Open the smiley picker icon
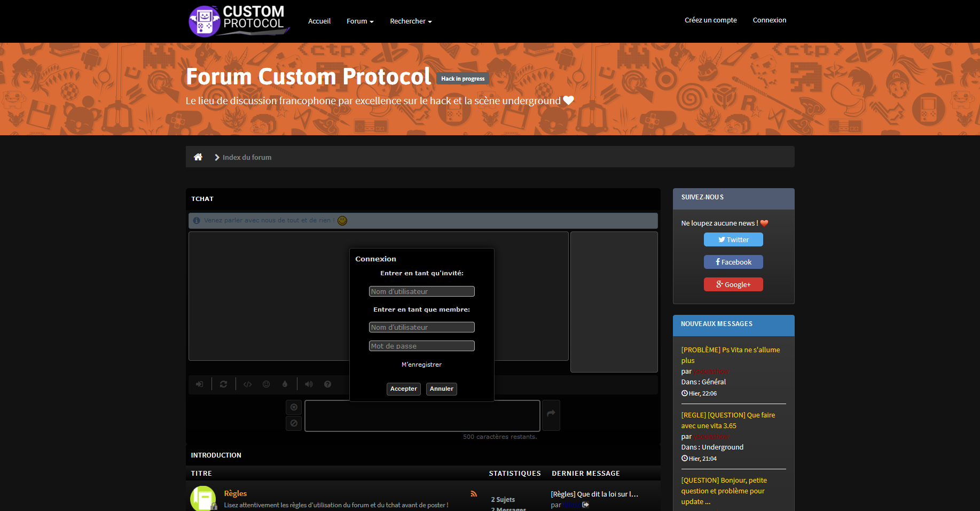This screenshot has height=511, width=980. pos(266,384)
